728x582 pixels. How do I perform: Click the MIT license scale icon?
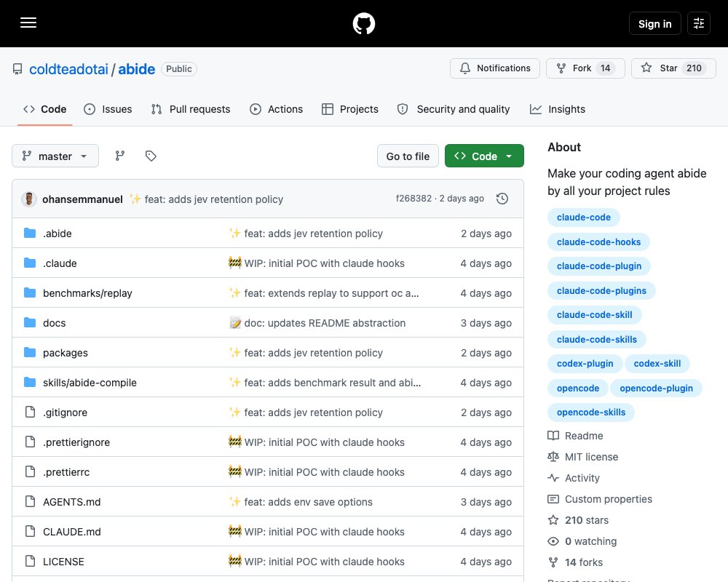pos(553,457)
